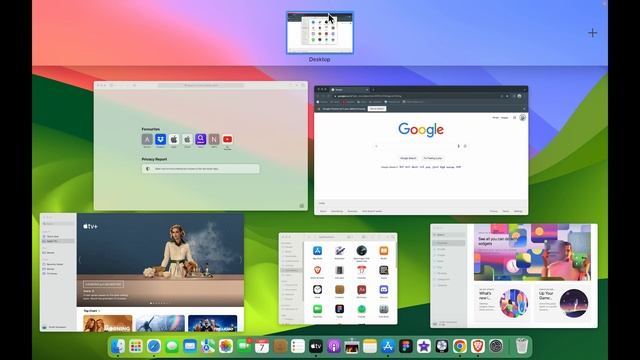Click the Google Chrome icon in the Dock
The image size is (640, 360).
[x=460, y=346]
